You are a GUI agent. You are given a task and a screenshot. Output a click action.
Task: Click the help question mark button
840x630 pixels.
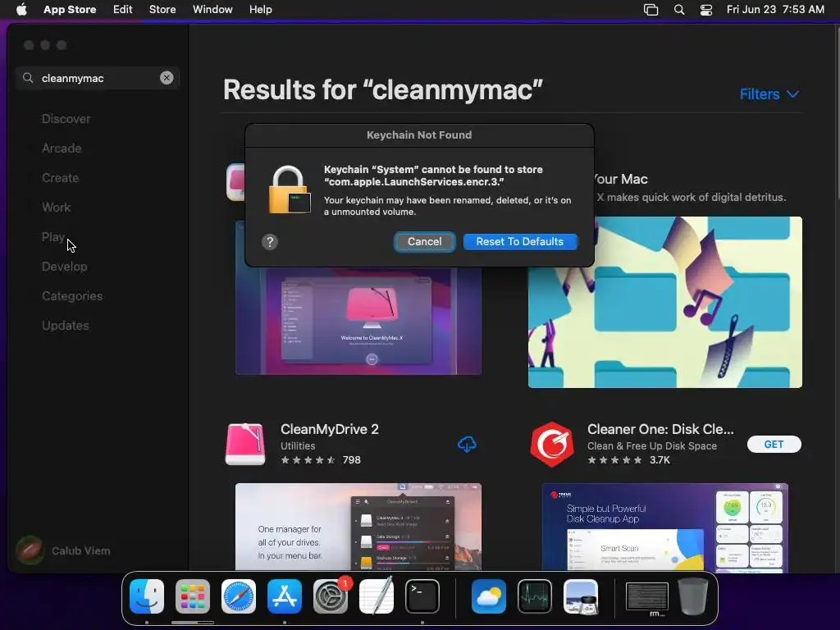coord(270,242)
